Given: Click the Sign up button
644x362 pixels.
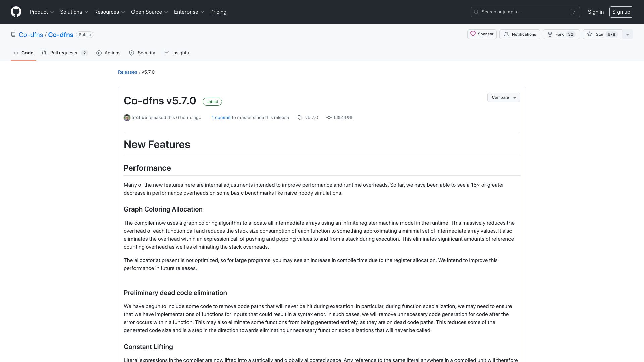Looking at the screenshot, I should click(x=621, y=12).
